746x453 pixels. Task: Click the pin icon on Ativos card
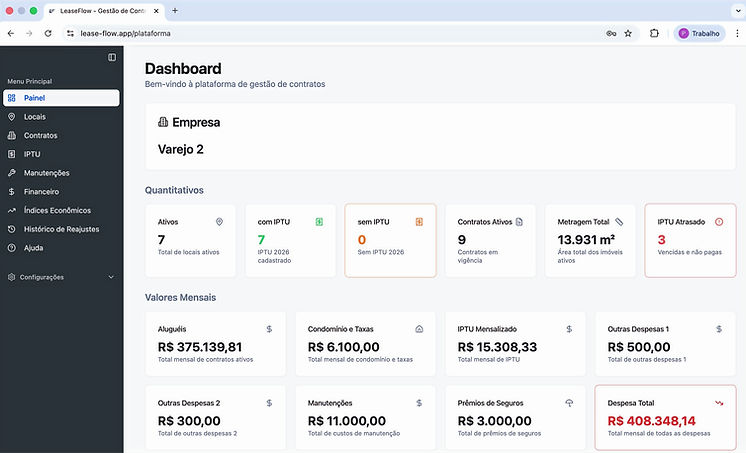219,222
